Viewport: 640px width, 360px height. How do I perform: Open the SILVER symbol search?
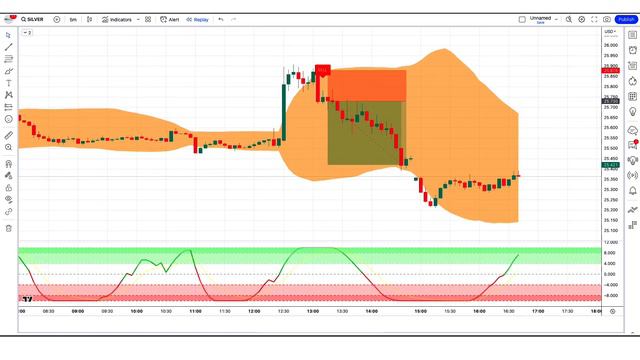[32, 20]
